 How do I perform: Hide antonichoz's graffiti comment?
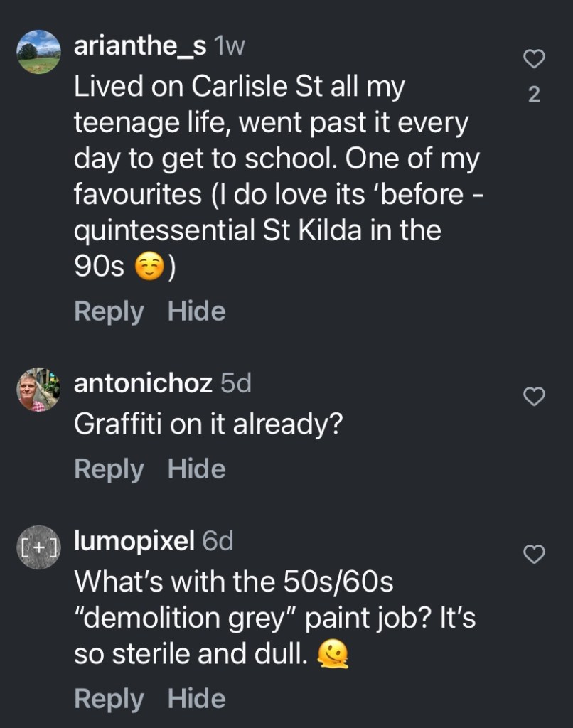pyautogui.click(x=196, y=469)
